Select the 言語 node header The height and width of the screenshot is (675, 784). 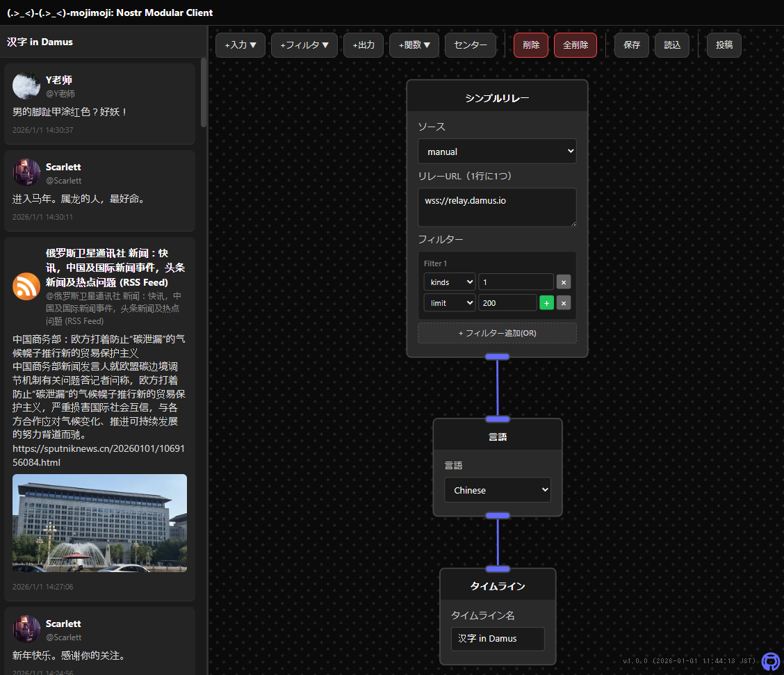(x=498, y=437)
